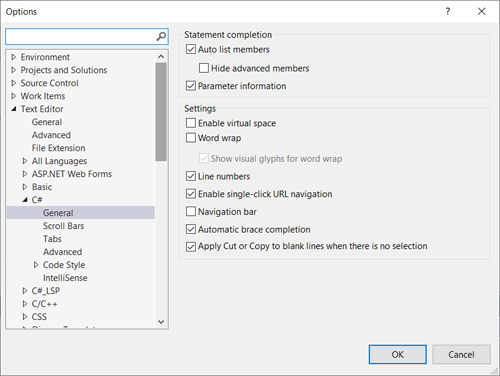
Task: Expand the Environment node
Action: [x=14, y=57]
